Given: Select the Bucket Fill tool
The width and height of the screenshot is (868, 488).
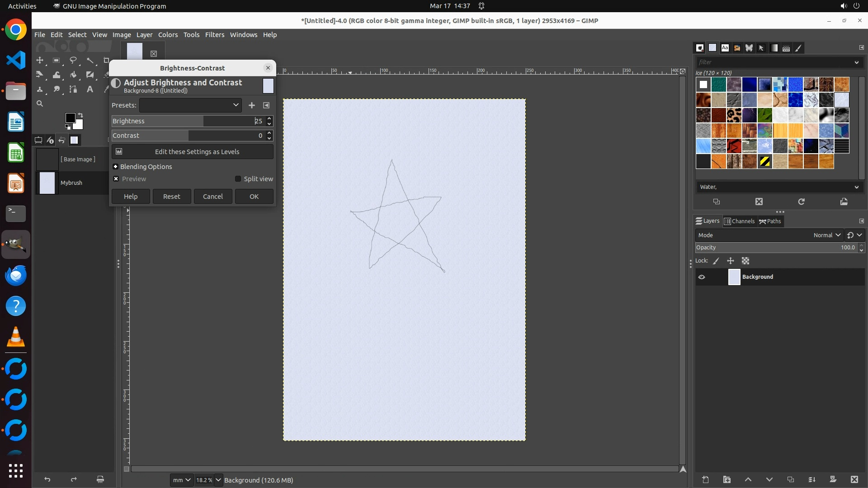Looking at the screenshot, I should 73,75.
